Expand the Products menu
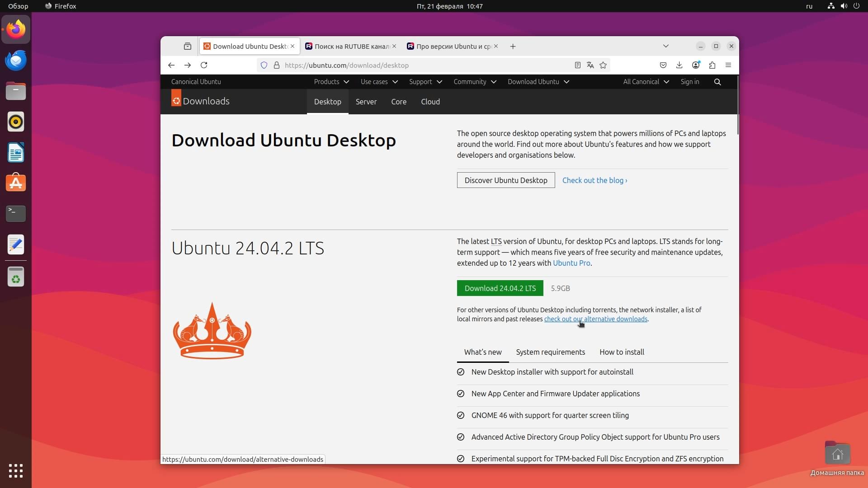Viewport: 868px width, 488px height. coord(331,82)
